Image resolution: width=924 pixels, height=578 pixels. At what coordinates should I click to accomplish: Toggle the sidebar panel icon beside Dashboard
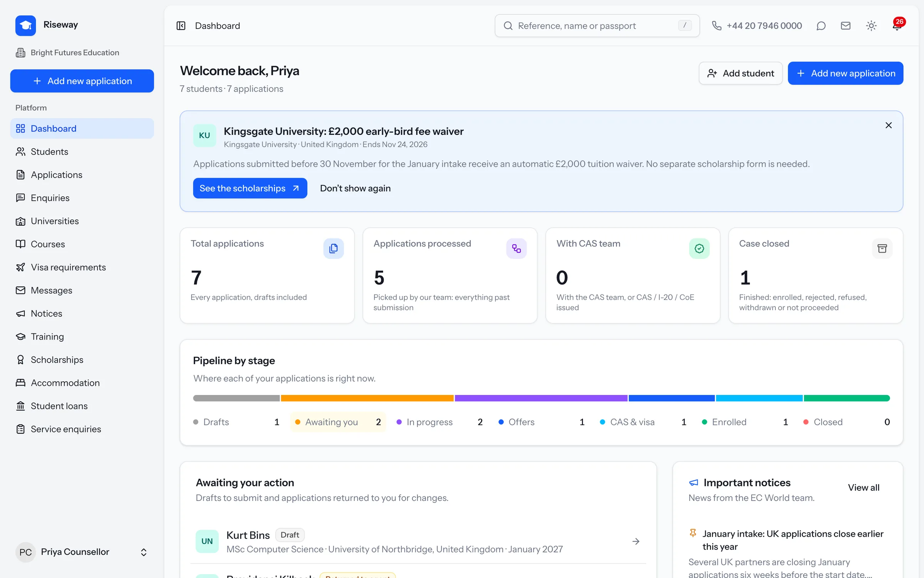[181, 26]
